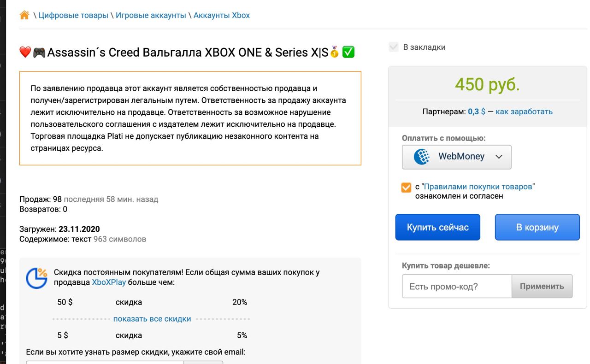Click the gold medal emoji in title
Viewport: 590px width, 364px height.
[x=335, y=52]
